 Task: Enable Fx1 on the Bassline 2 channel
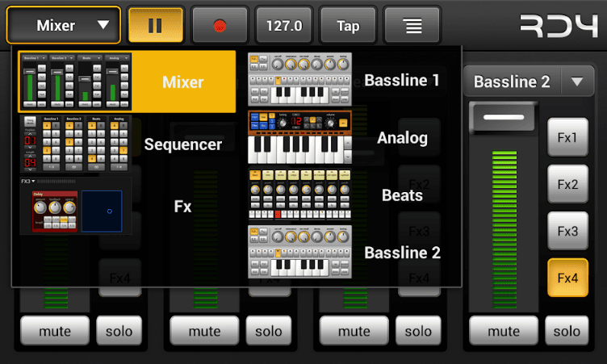point(567,137)
